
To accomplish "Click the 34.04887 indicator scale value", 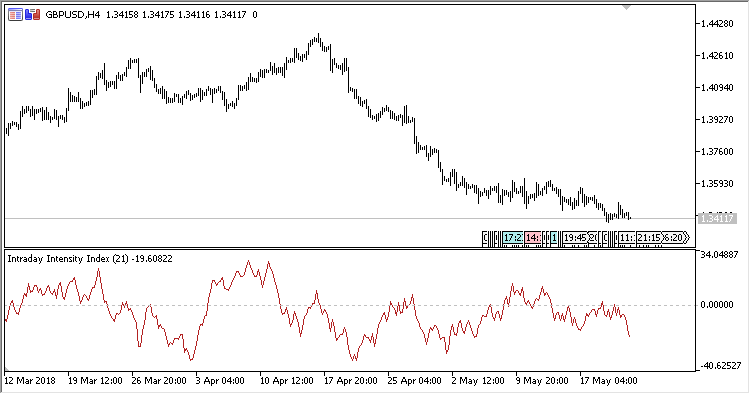I will pos(719,255).
